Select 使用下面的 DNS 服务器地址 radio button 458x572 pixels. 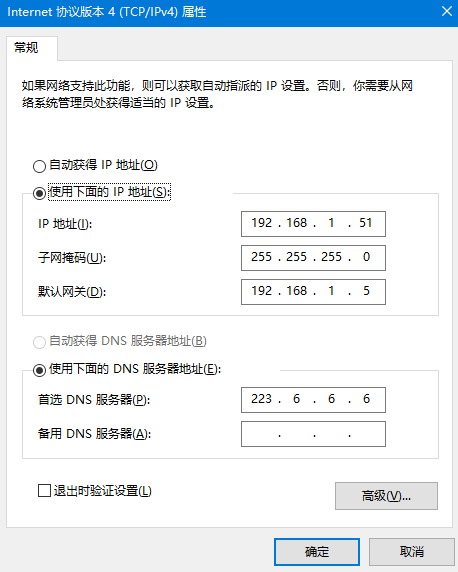pos(39,370)
